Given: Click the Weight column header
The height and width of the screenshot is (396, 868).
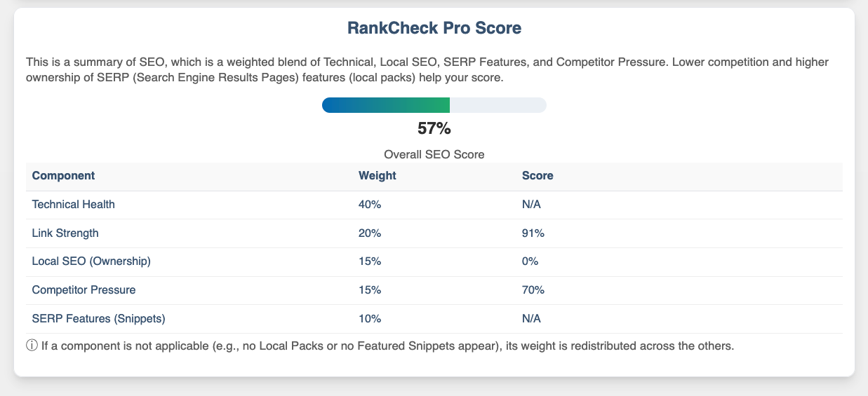Looking at the screenshot, I should [377, 175].
